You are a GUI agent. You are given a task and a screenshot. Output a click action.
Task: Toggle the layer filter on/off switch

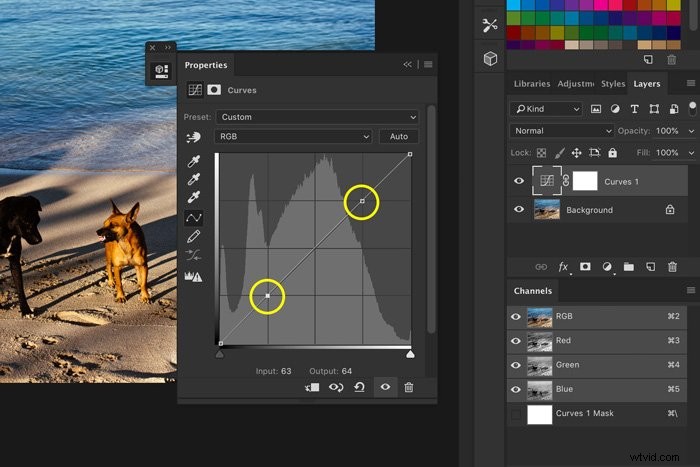coord(692,108)
